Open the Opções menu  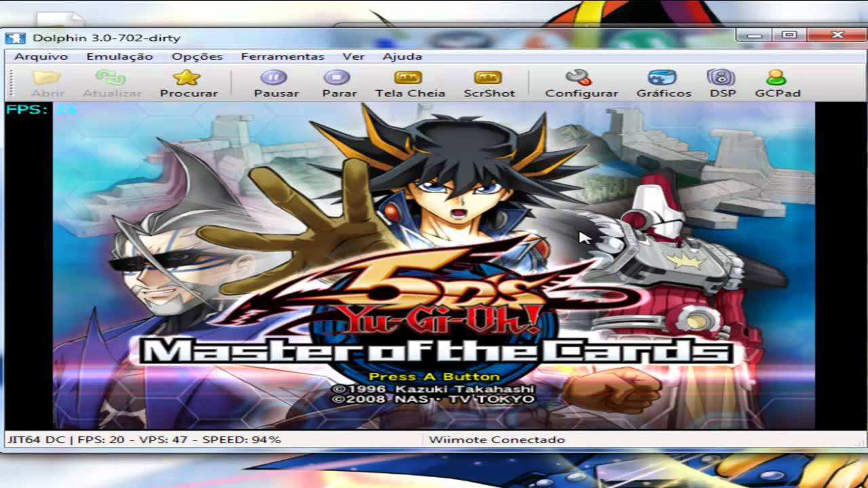point(197,56)
